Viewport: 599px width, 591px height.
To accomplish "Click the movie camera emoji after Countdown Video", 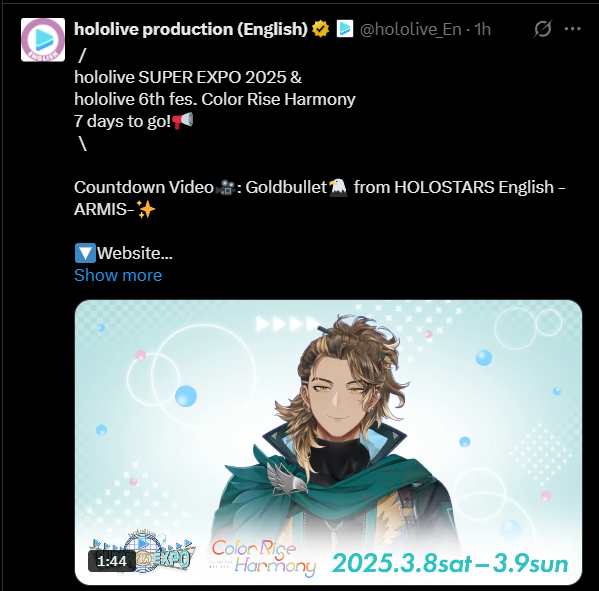I will [x=226, y=188].
